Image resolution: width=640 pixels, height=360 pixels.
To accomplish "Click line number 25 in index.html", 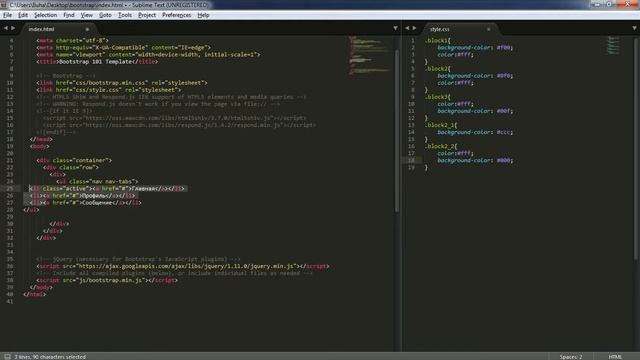I will point(10,189).
